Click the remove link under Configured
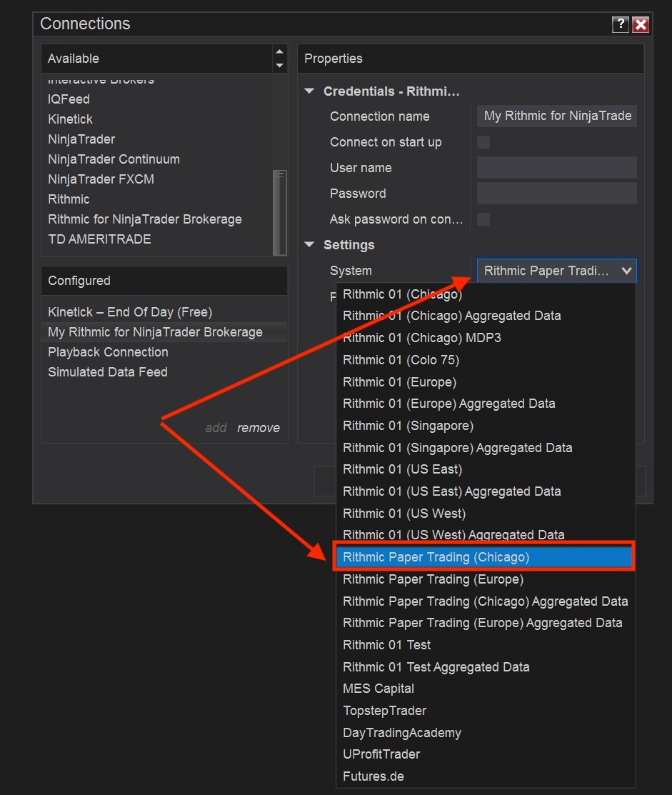 (259, 428)
